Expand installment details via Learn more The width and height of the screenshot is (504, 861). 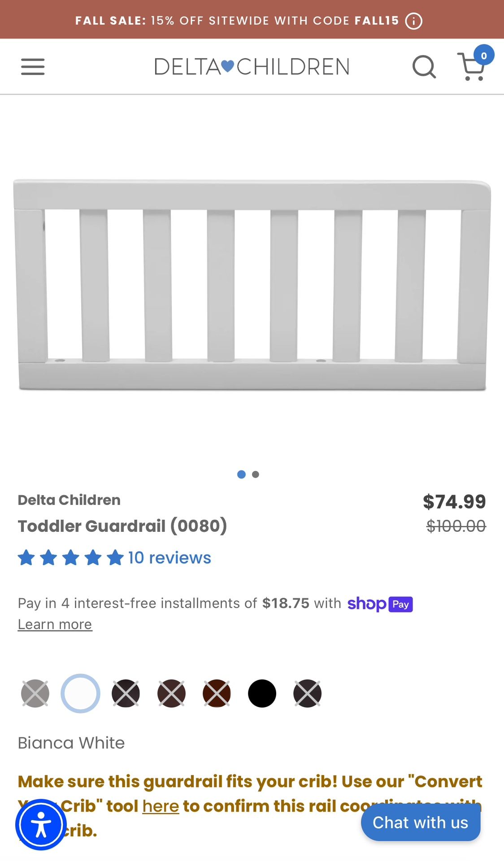click(x=54, y=624)
